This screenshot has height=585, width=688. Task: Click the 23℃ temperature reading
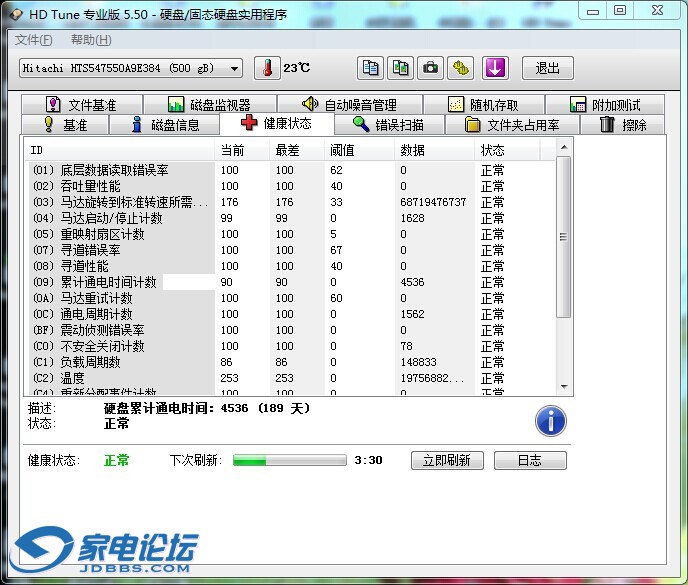pos(297,68)
